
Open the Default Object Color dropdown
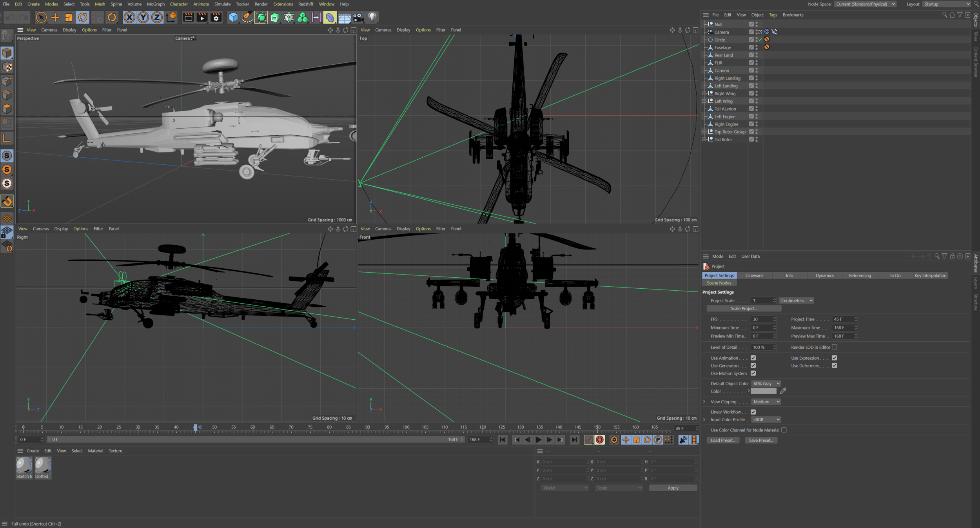[x=766, y=384]
